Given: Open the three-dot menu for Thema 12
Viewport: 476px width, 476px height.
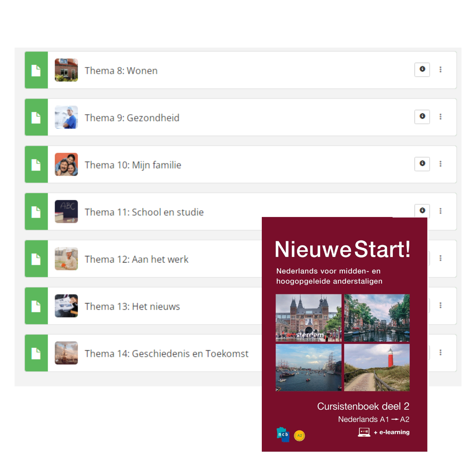Looking at the screenshot, I should (x=440, y=258).
